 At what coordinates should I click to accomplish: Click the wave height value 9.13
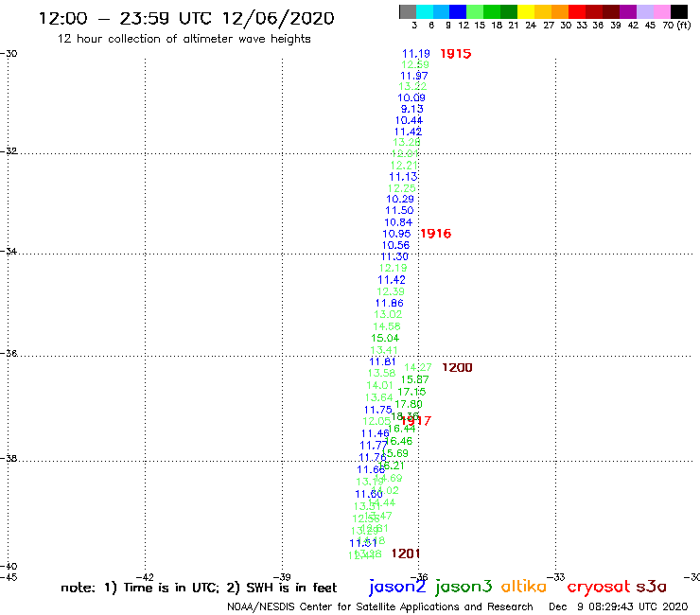pos(412,109)
